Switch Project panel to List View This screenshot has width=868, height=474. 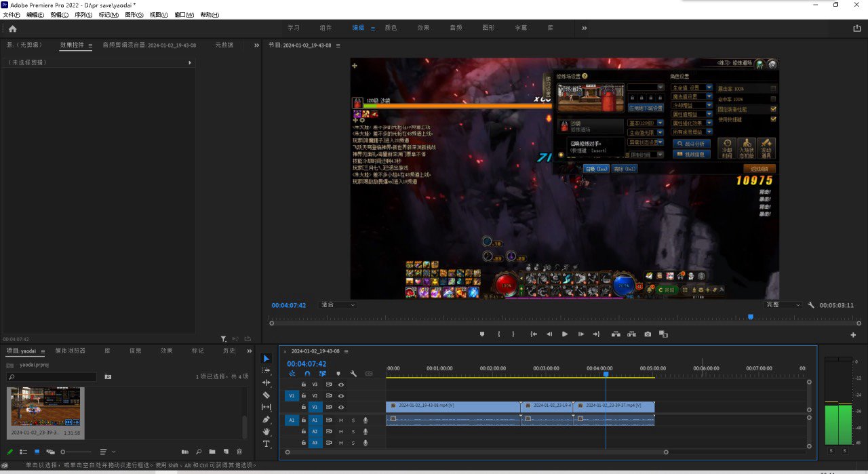pos(23,452)
